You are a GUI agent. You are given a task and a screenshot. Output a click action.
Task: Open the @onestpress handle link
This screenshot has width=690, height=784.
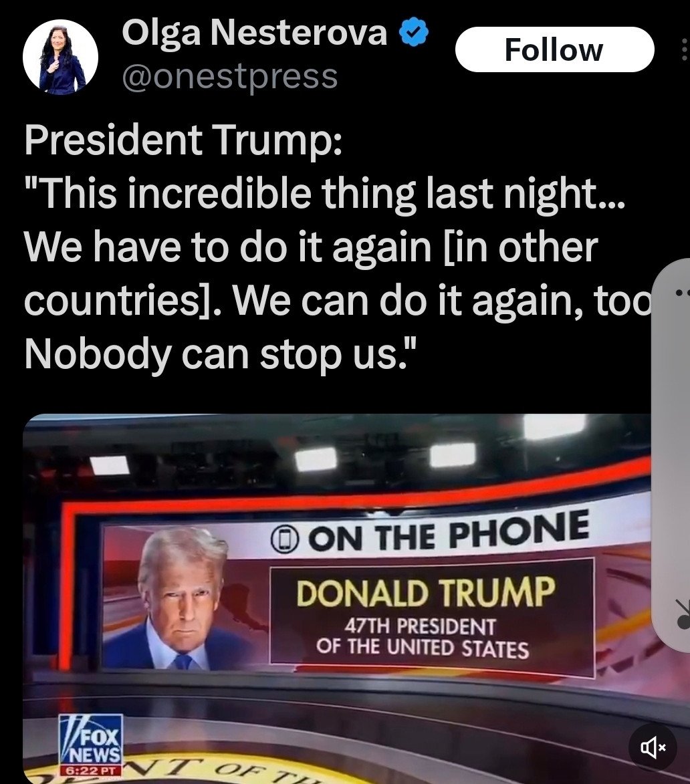230,77
